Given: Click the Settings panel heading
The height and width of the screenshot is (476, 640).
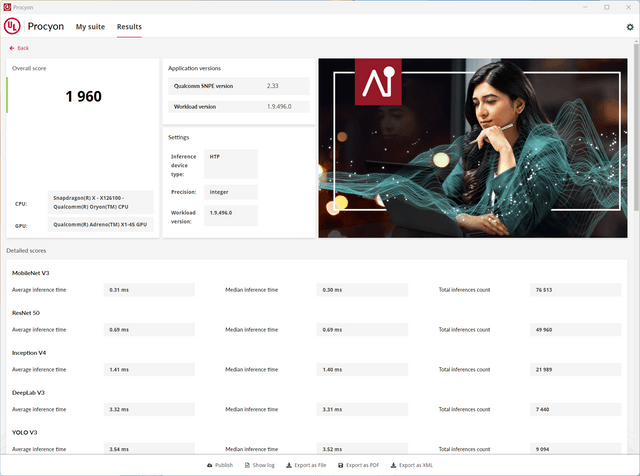Looking at the screenshot, I should (x=178, y=137).
